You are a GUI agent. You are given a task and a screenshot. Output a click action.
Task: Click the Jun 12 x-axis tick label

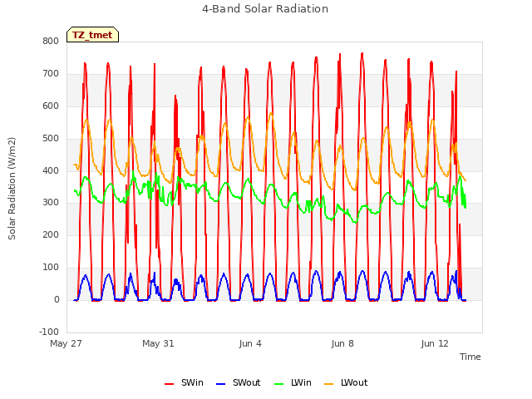pos(435,343)
